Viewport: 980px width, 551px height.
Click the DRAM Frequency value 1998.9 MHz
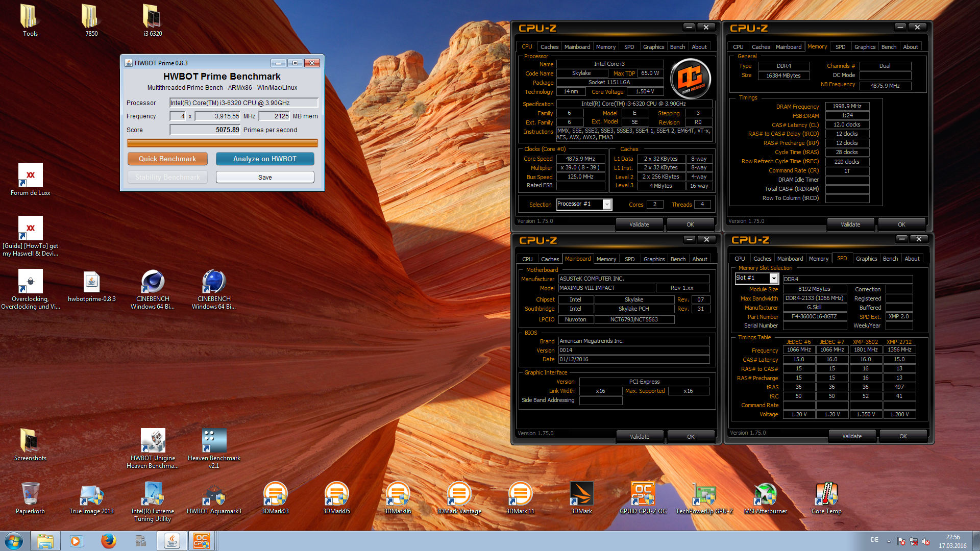pyautogui.click(x=847, y=106)
